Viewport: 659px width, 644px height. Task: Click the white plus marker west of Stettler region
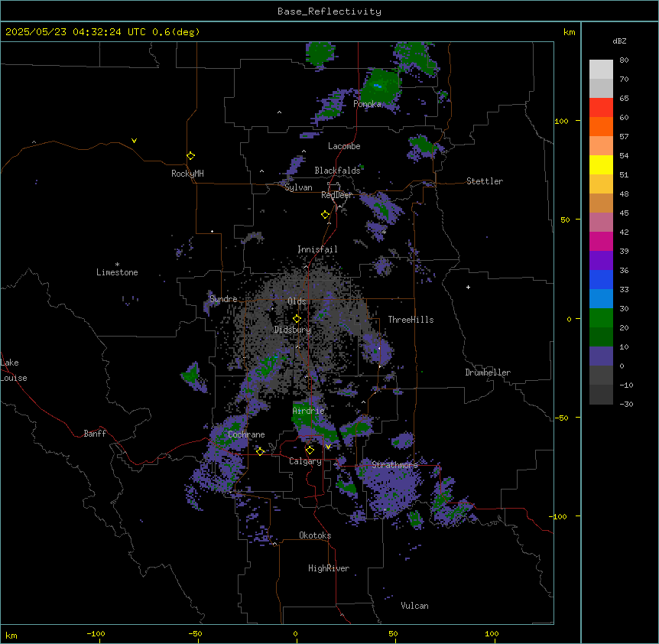point(468,287)
